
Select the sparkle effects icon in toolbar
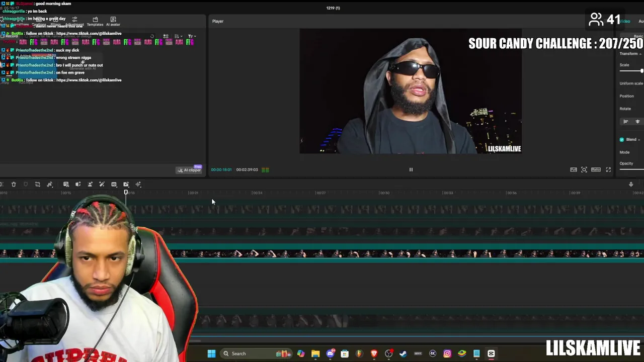(138, 185)
